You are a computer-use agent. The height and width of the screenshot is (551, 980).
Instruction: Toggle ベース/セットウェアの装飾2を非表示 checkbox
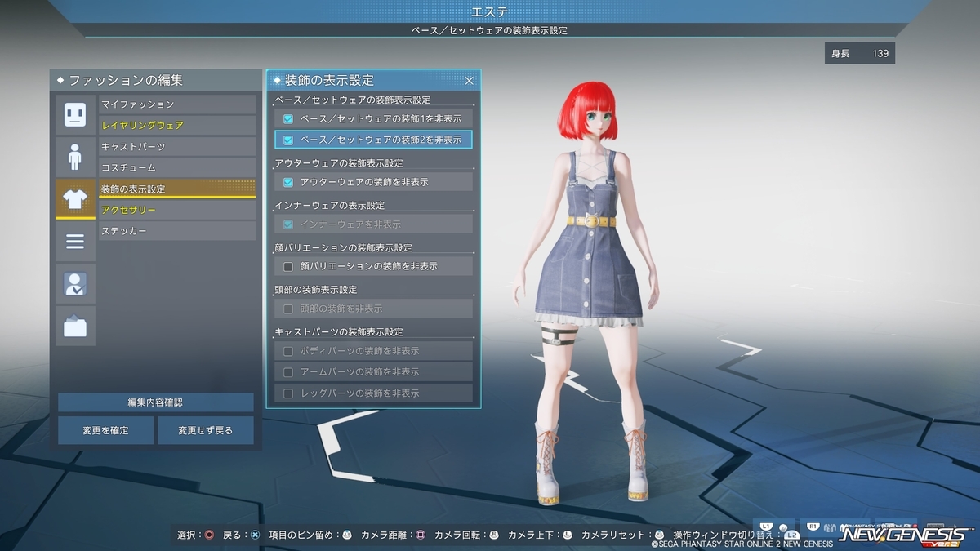(287, 140)
